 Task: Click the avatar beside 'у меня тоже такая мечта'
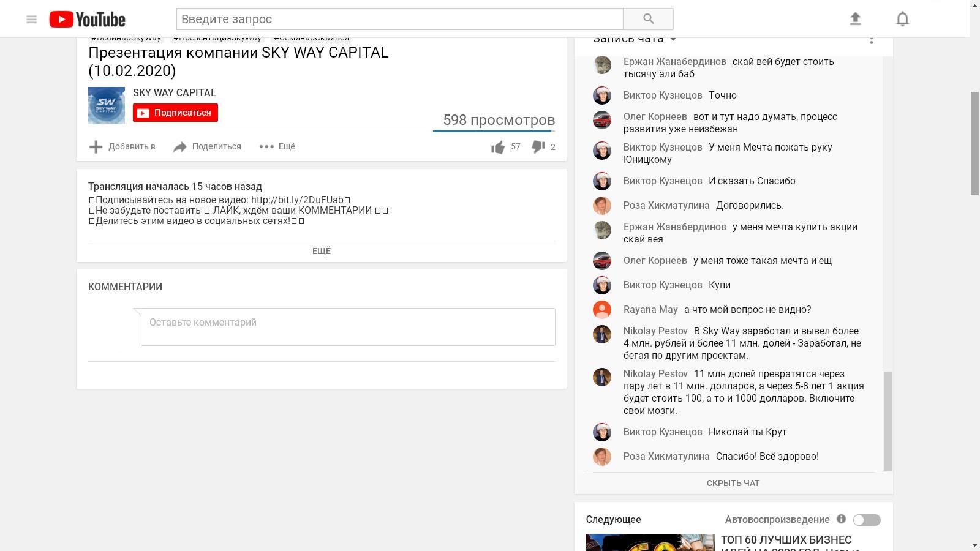602,261
